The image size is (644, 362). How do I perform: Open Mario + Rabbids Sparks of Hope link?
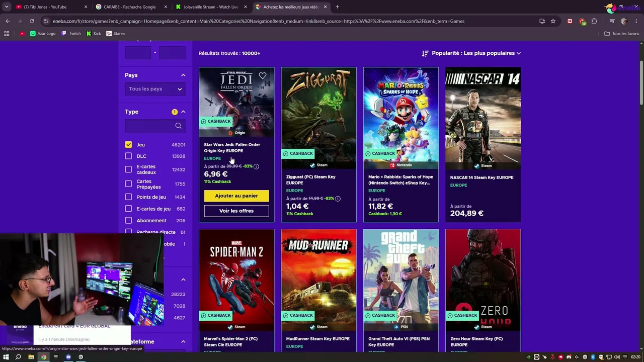[400, 180]
